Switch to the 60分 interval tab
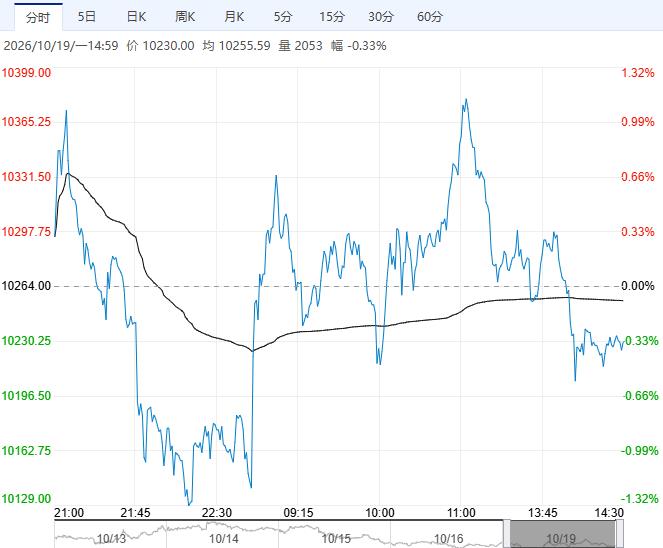Image resolution: width=663 pixels, height=548 pixels. [430, 17]
